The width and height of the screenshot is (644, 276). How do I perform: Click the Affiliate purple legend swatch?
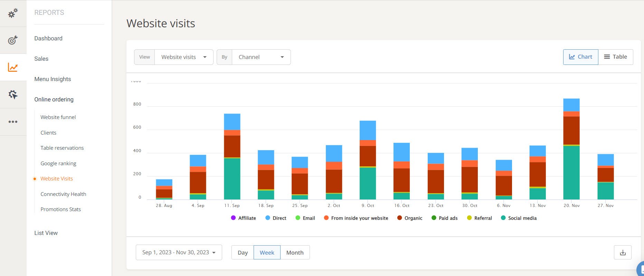click(x=233, y=218)
